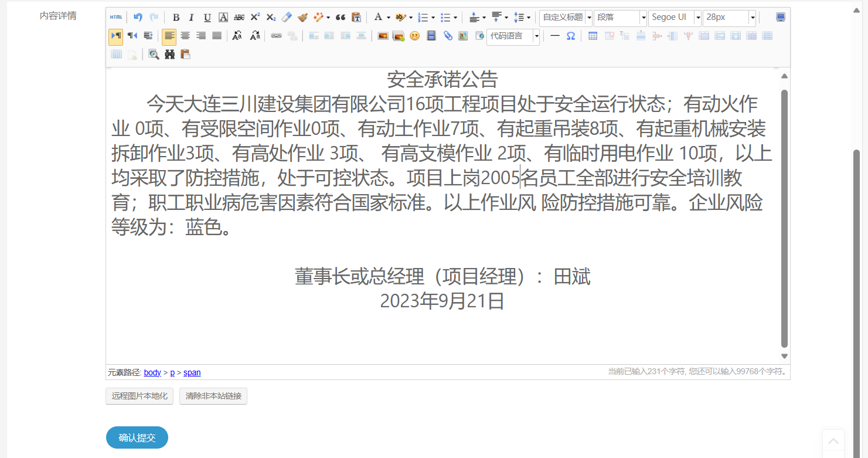Screen dimensions: 868x458
Task: Click the editor's vertical scrollbar thumb
Action: 785,218
